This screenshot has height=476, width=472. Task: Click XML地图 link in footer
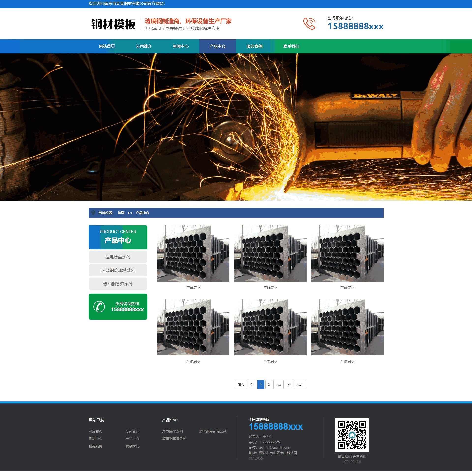coord(256,458)
